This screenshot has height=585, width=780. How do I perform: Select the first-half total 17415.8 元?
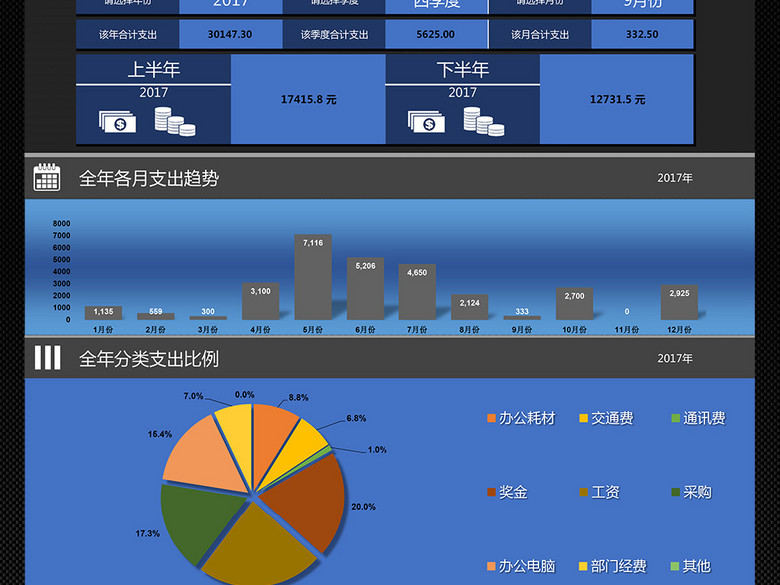308,99
